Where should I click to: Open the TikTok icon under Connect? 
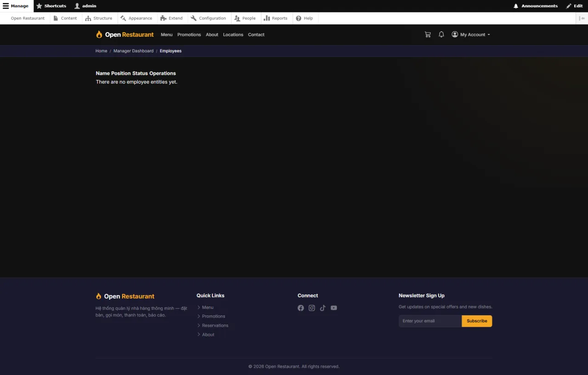click(323, 308)
